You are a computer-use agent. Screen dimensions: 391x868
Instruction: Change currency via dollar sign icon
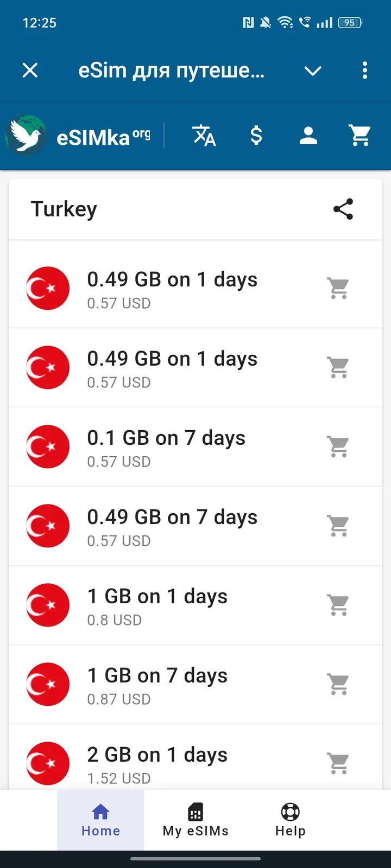(256, 136)
